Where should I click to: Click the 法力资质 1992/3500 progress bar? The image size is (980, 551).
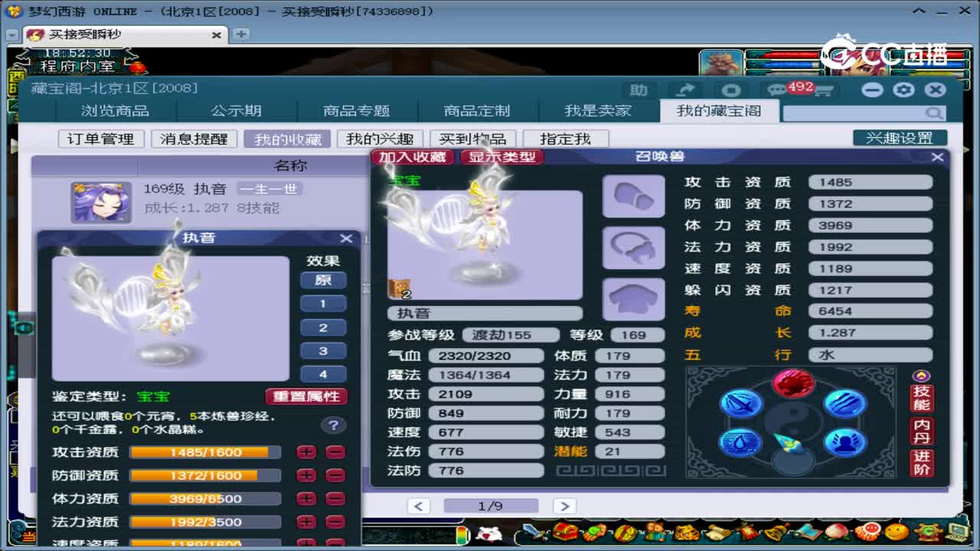[x=205, y=522]
